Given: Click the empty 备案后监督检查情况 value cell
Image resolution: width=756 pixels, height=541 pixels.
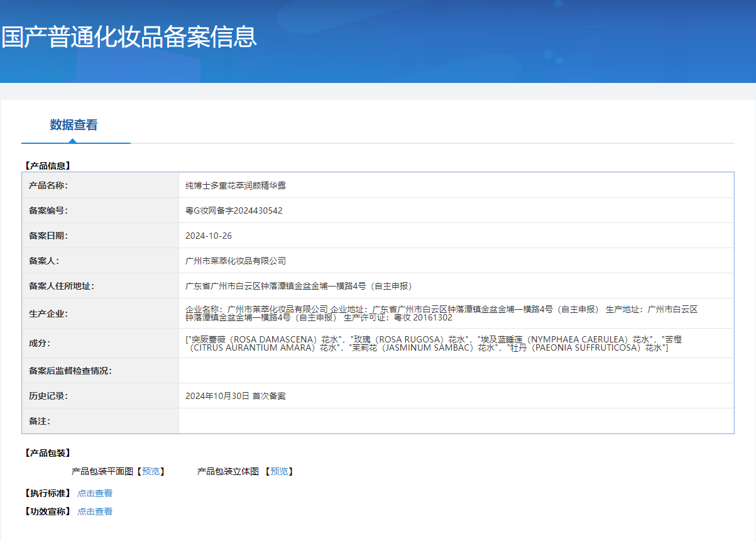Looking at the screenshot, I should pyautogui.click(x=456, y=371).
